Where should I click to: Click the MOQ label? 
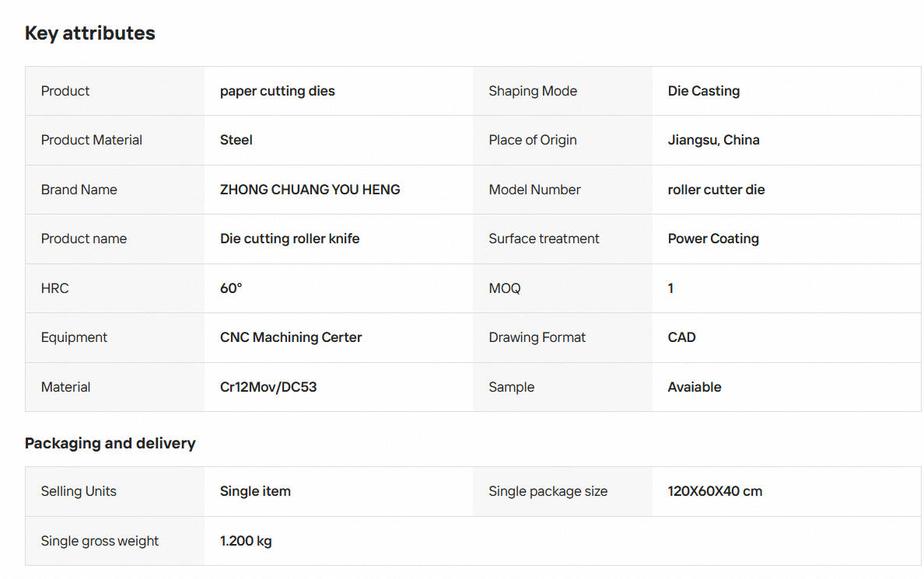[x=505, y=288]
